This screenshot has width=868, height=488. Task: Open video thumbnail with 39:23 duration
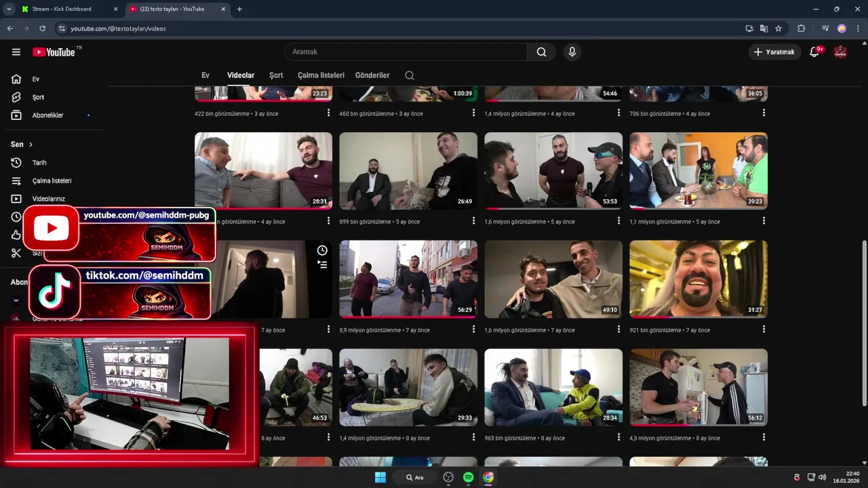pyautogui.click(x=698, y=171)
